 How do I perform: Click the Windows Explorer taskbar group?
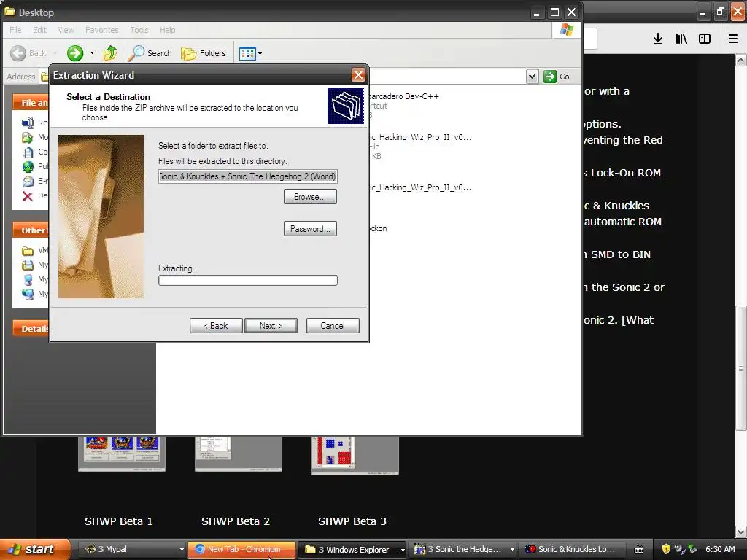coord(352,549)
